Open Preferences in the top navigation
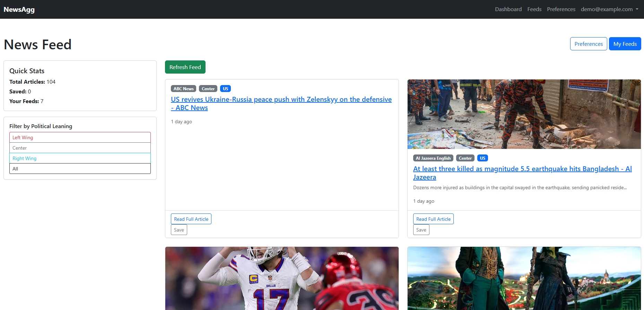This screenshot has height=310, width=644. [561, 9]
